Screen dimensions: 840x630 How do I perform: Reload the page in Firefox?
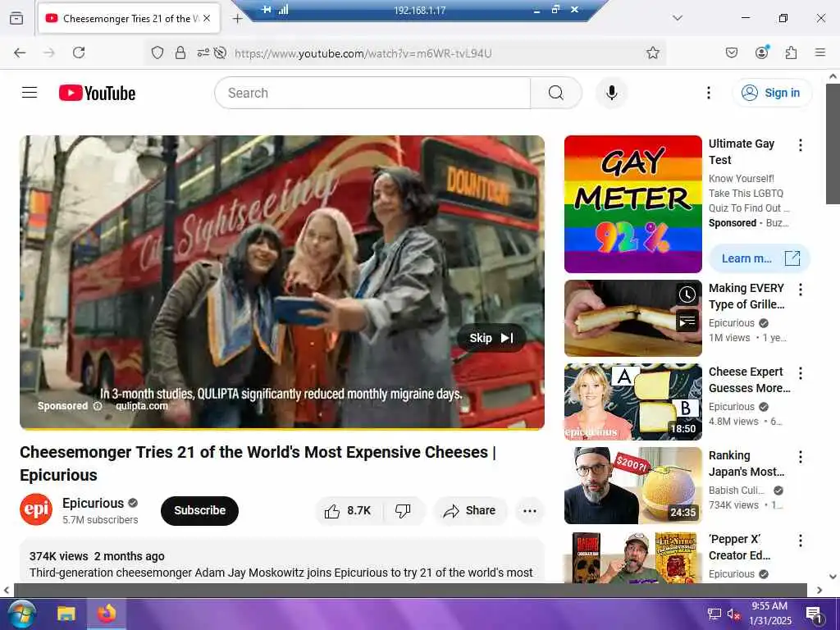(79, 52)
